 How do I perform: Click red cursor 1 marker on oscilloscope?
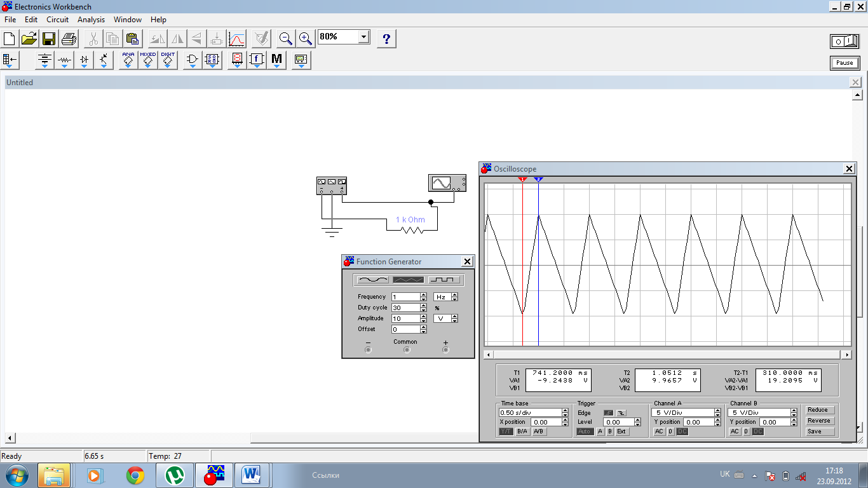pyautogui.click(x=522, y=180)
